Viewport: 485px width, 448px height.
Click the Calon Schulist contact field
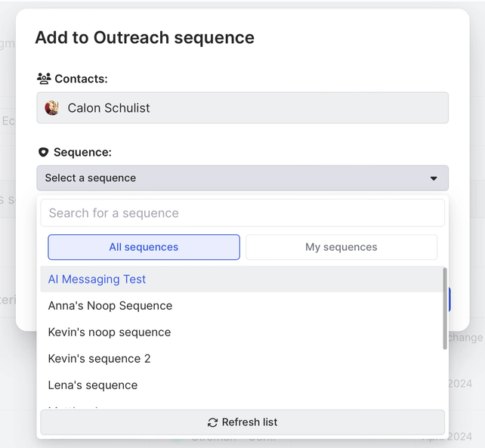point(242,108)
